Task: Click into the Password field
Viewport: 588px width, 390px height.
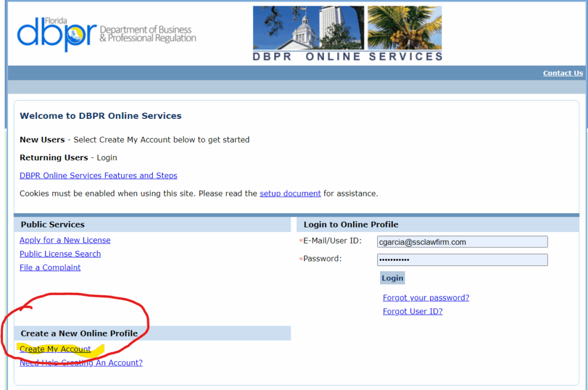Action: [462, 260]
